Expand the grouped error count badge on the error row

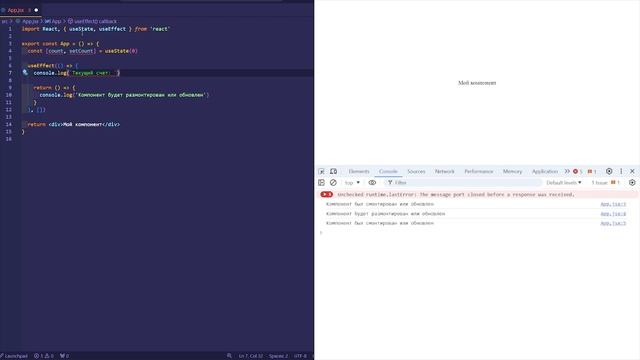coord(327,194)
